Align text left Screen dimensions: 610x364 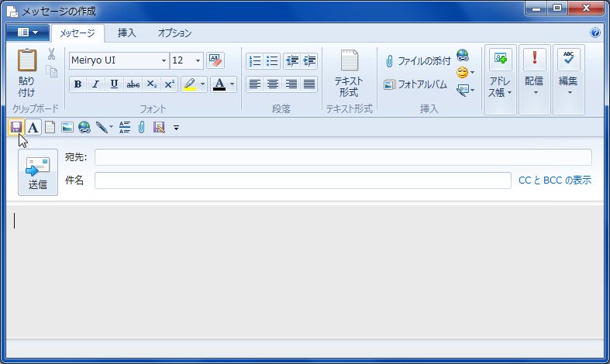pyautogui.click(x=255, y=84)
